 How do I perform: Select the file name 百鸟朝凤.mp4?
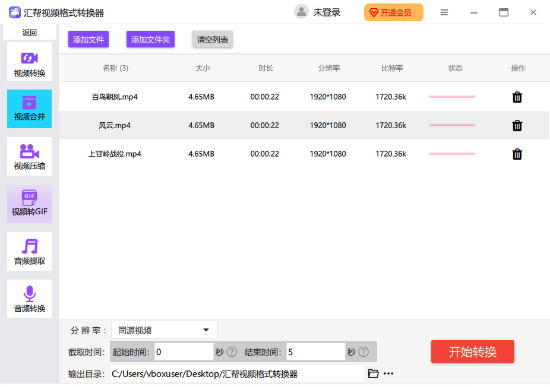[115, 97]
